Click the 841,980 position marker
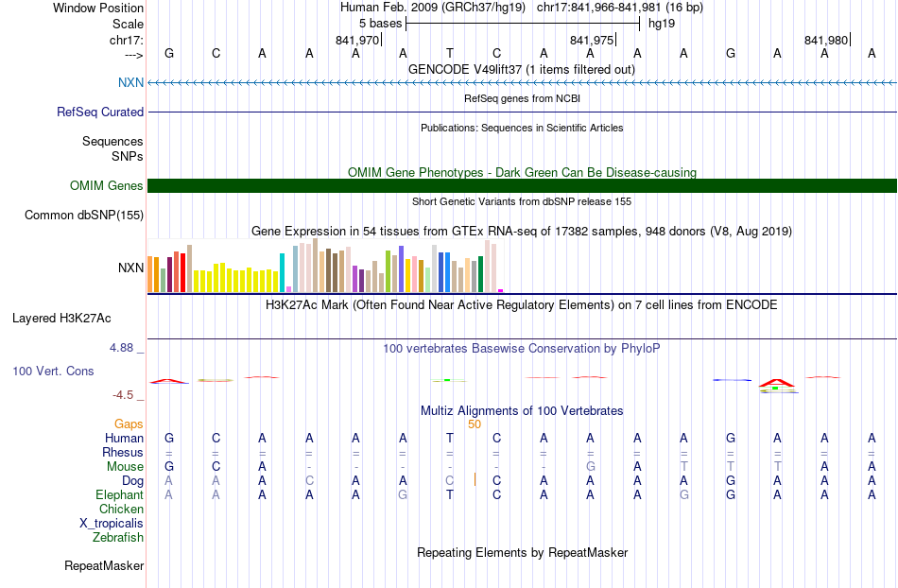 826,40
